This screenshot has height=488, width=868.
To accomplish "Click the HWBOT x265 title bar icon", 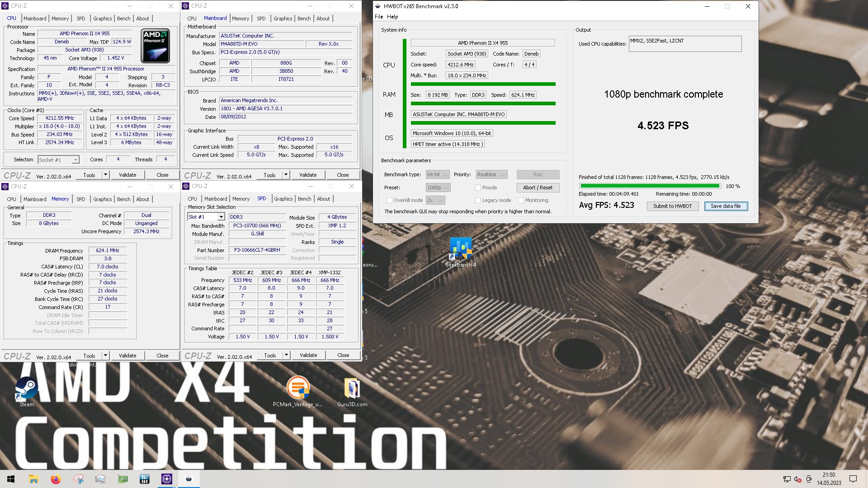I will [x=378, y=6].
